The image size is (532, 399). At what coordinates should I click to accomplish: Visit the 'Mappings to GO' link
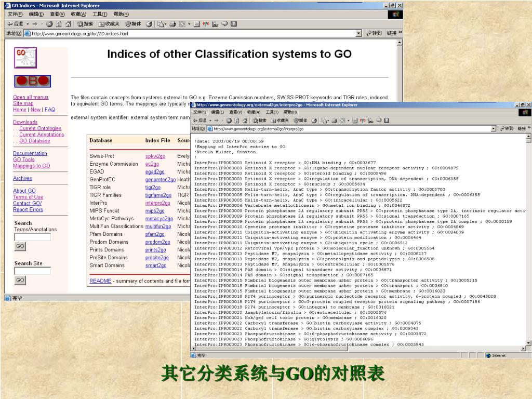click(32, 166)
